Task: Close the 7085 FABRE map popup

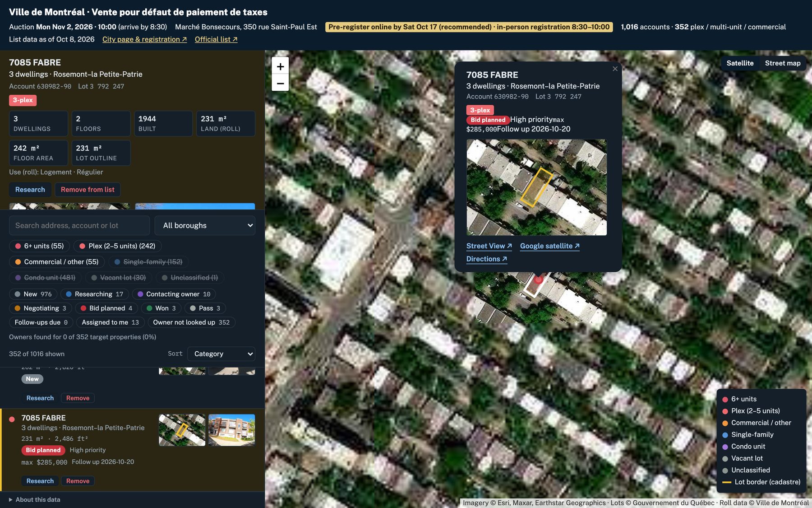Action: pyautogui.click(x=615, y=69)
